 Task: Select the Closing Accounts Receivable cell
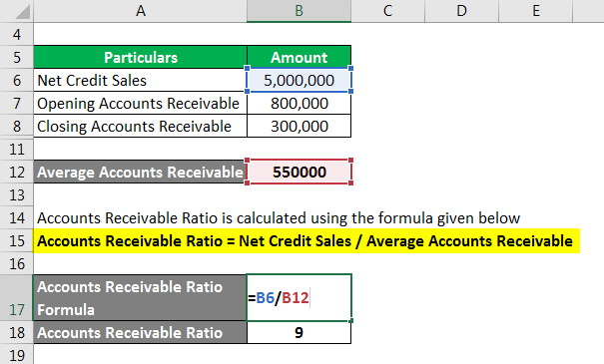tap(140, 127)
